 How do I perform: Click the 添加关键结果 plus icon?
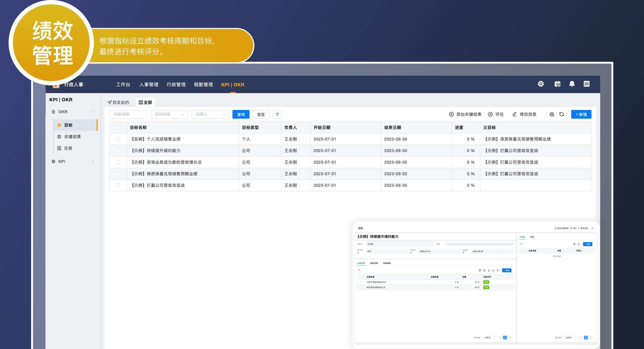451,114
